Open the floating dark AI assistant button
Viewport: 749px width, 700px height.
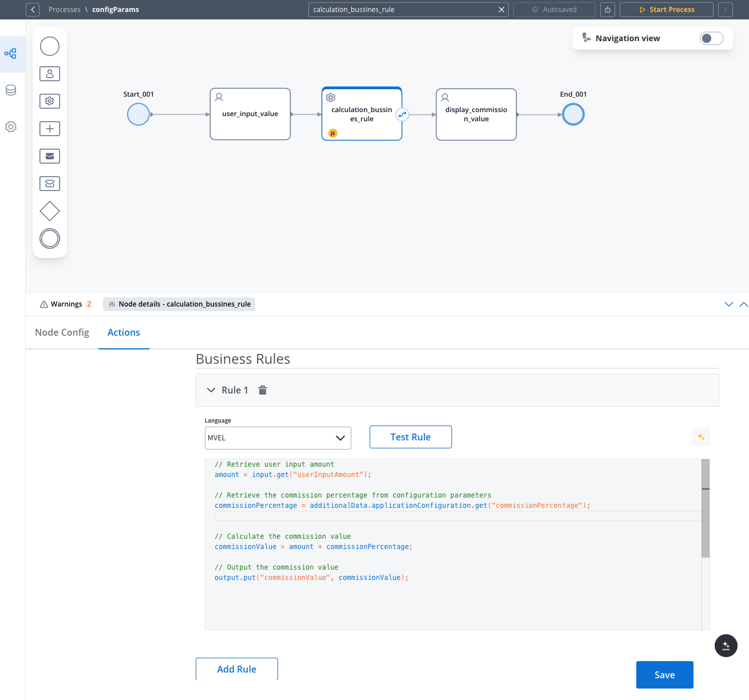tap(726, 646)
